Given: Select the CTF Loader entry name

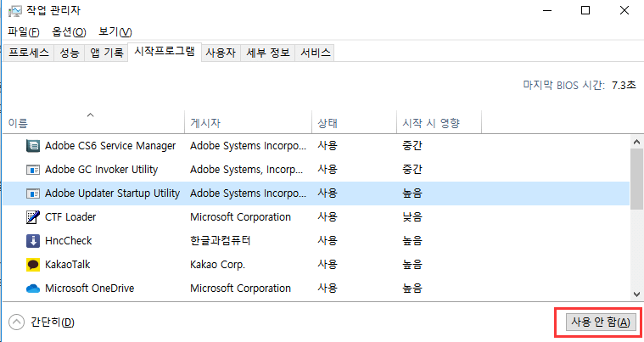Looking at the screenshot, I should coord(70,216).
